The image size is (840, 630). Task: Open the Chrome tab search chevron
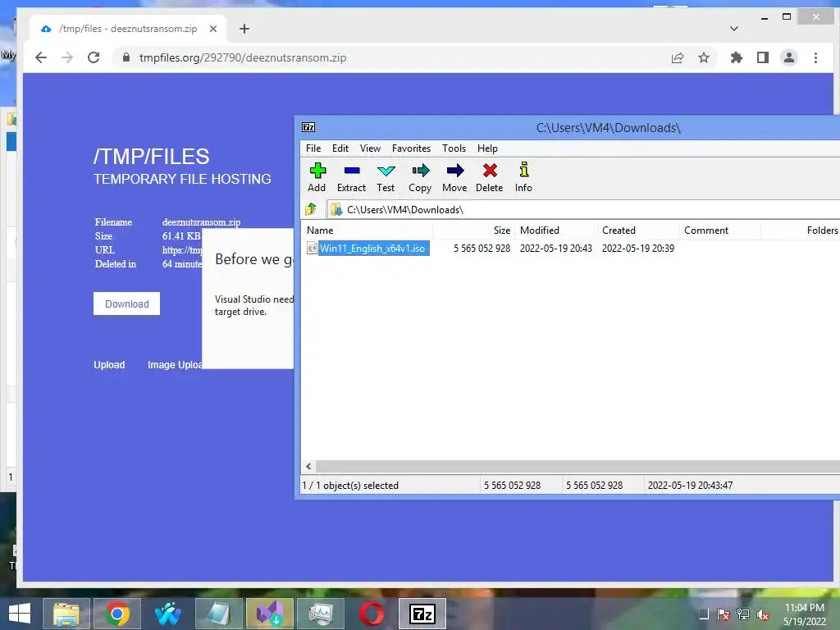[x=734, y=29]
